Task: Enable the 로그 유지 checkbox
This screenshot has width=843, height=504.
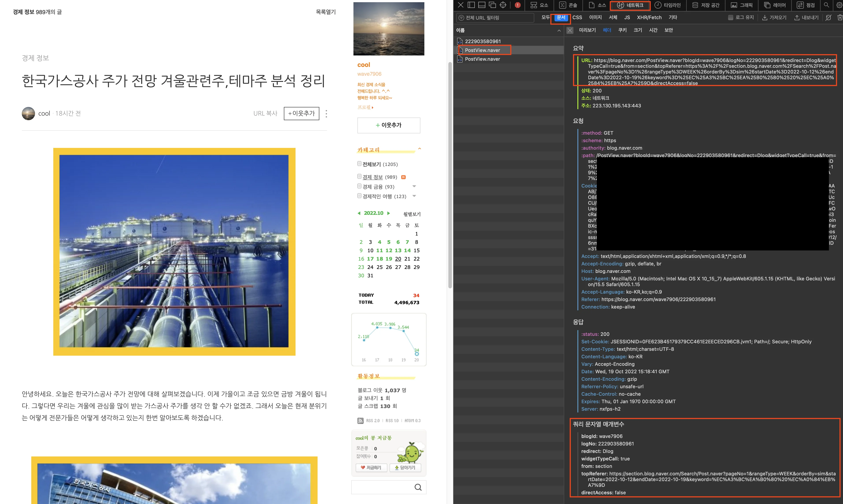Action: (730, 18)
